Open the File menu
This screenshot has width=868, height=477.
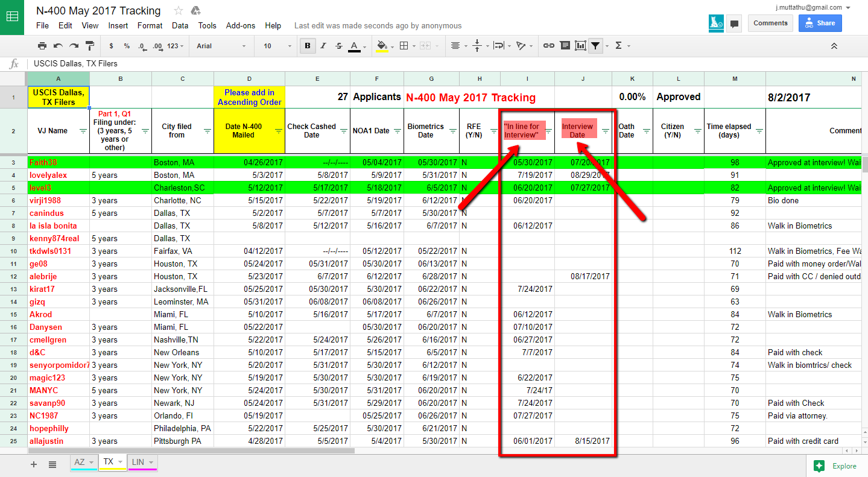tap(42, 26)
